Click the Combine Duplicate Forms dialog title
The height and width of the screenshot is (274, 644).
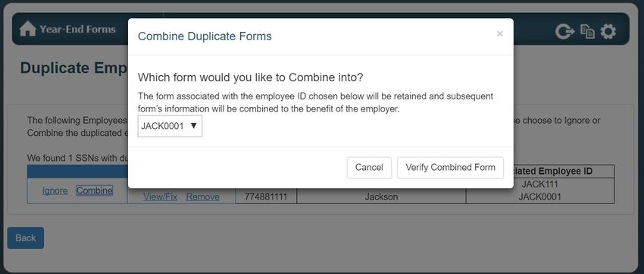tap(205, 36)
